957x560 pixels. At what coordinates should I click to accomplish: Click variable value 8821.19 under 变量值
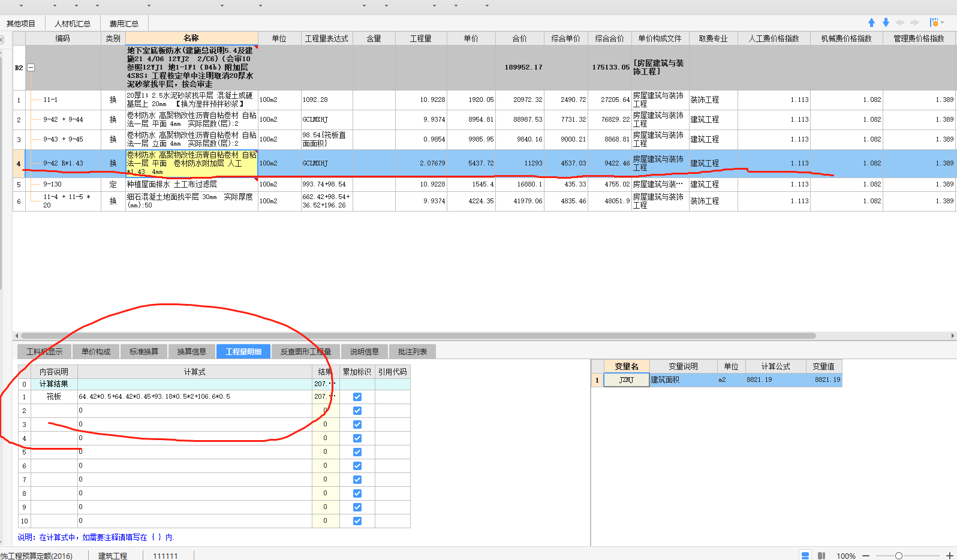pyautogui.click(x=824, y=380)
